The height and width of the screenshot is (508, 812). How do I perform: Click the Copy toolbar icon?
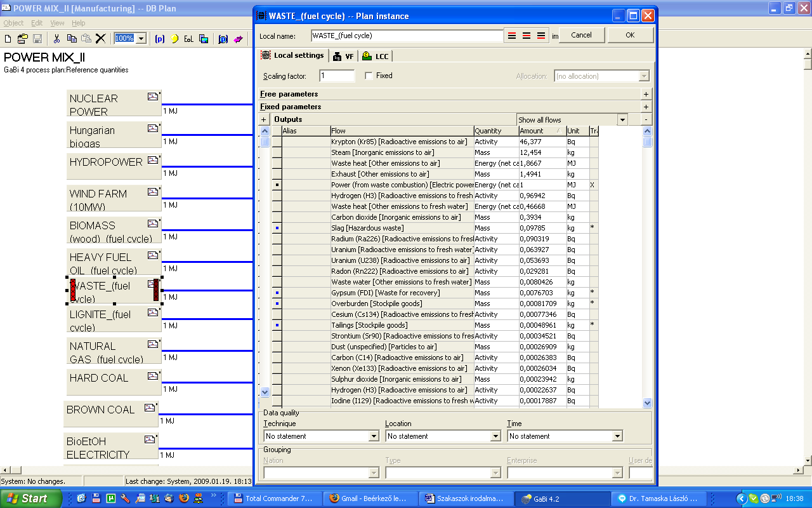coord(72,39)
